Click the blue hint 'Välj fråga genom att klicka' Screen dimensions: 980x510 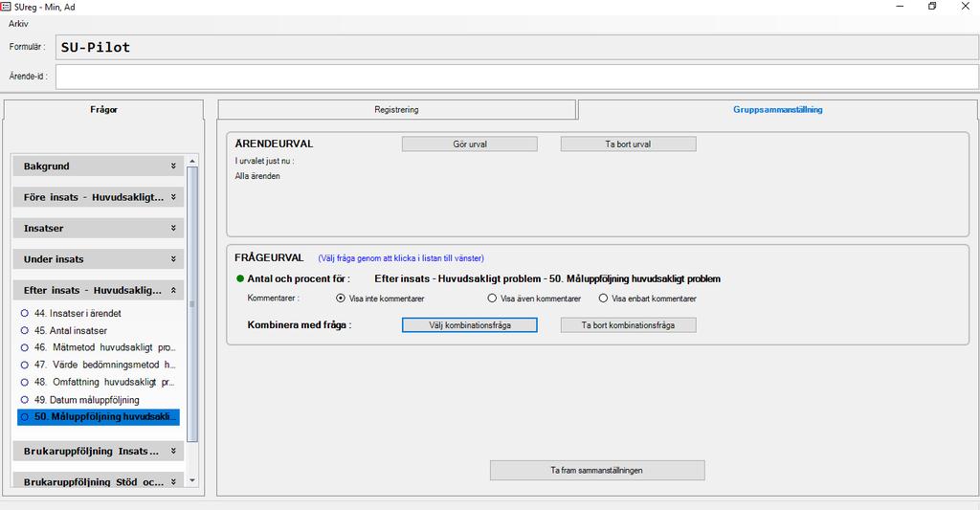click(401, 258)
